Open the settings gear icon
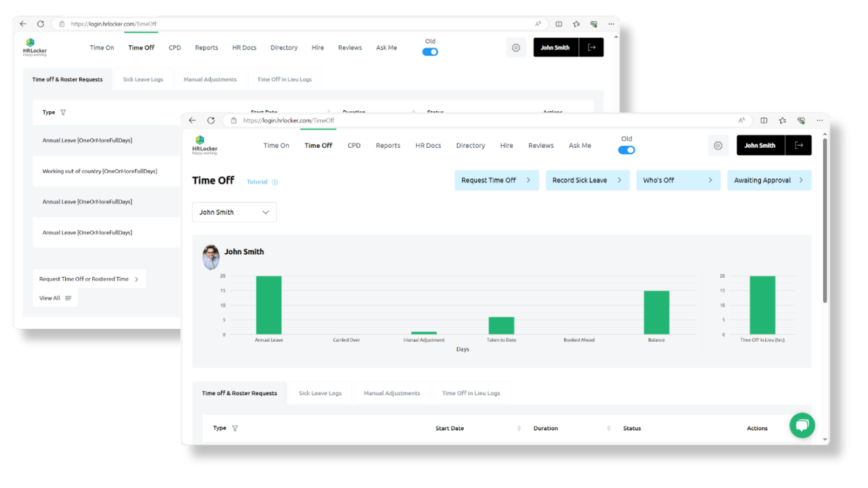 (x=718, y=145)
